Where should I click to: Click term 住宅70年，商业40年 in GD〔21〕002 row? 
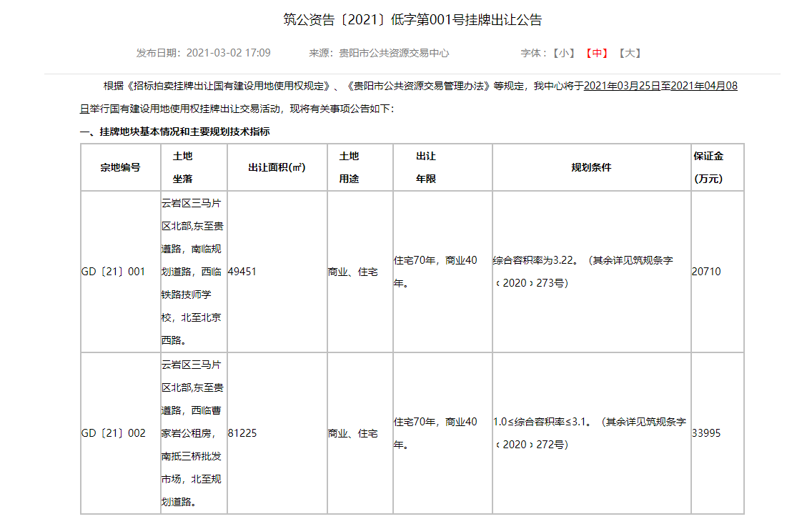[435, 433]
